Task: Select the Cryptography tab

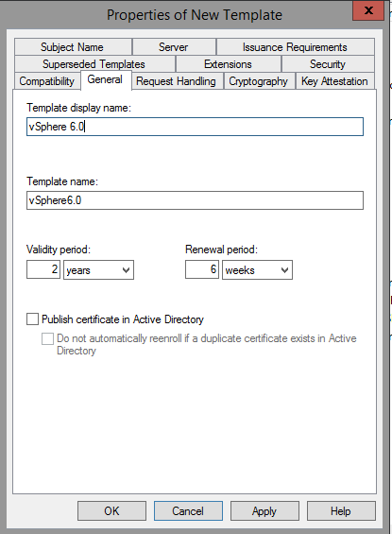Action: (x=260, y=81)
